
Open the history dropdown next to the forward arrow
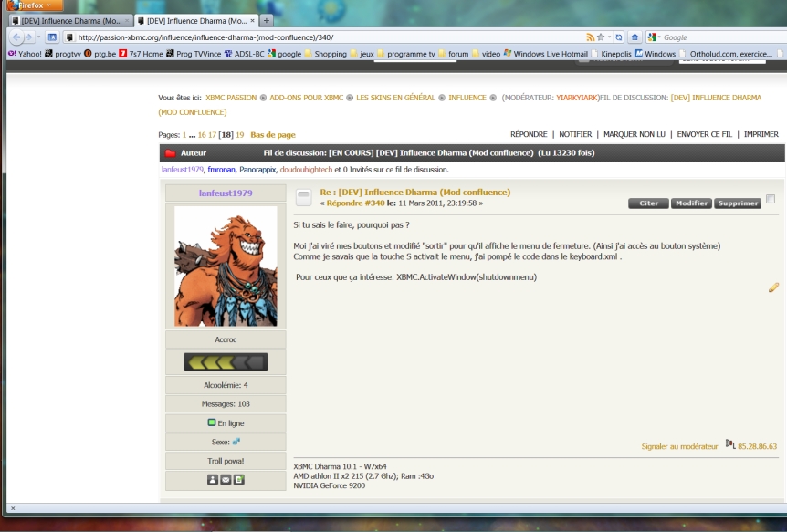(38, 37)
